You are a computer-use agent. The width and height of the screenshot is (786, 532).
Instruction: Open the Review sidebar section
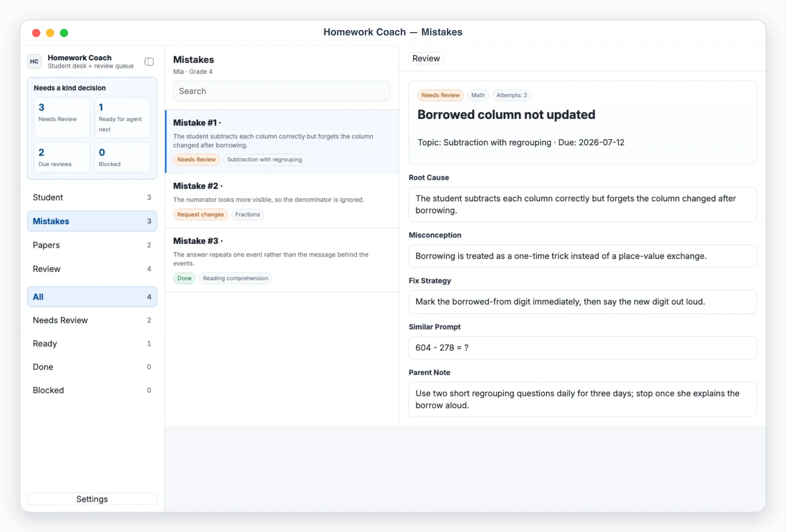click(x=92, y=269)
